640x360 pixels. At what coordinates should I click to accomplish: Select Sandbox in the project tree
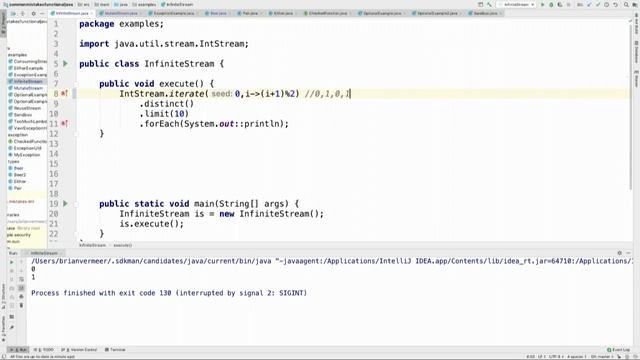pos(22,115)
